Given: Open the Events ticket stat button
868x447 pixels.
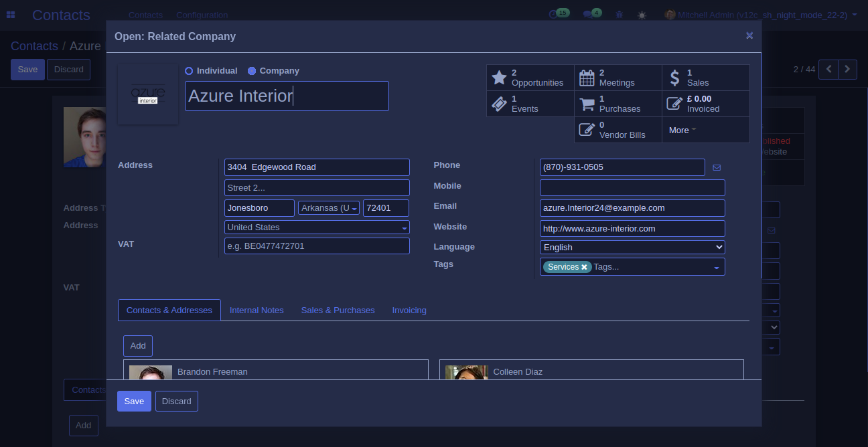Looking at the screenshot, I should pos(530,104).
